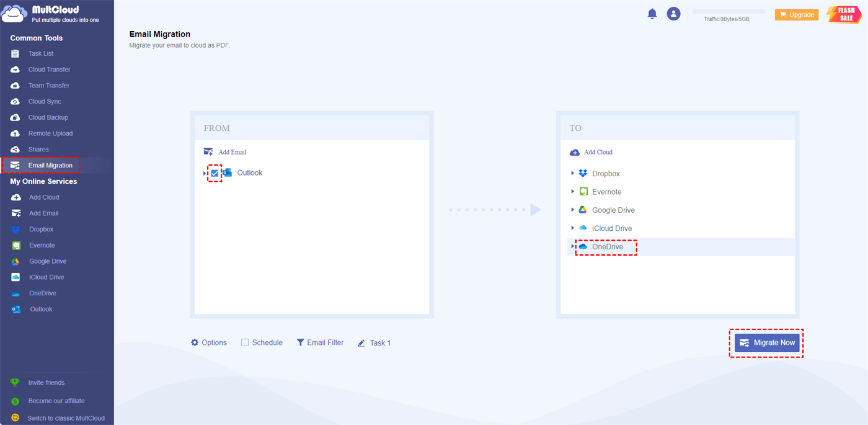Viewport: 868px width, 425px height.
Task: Click Add Email in FROM panel
Action: click(225, 152)
